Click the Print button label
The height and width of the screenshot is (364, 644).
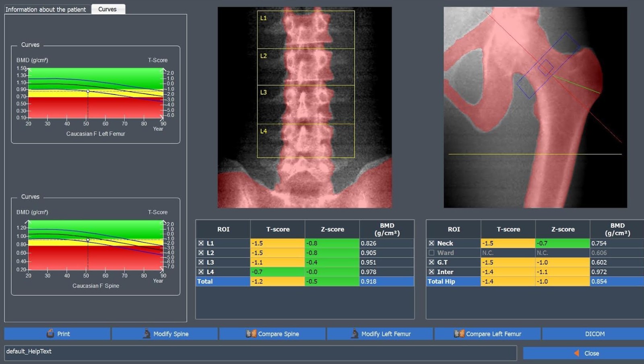click(64, 334)
